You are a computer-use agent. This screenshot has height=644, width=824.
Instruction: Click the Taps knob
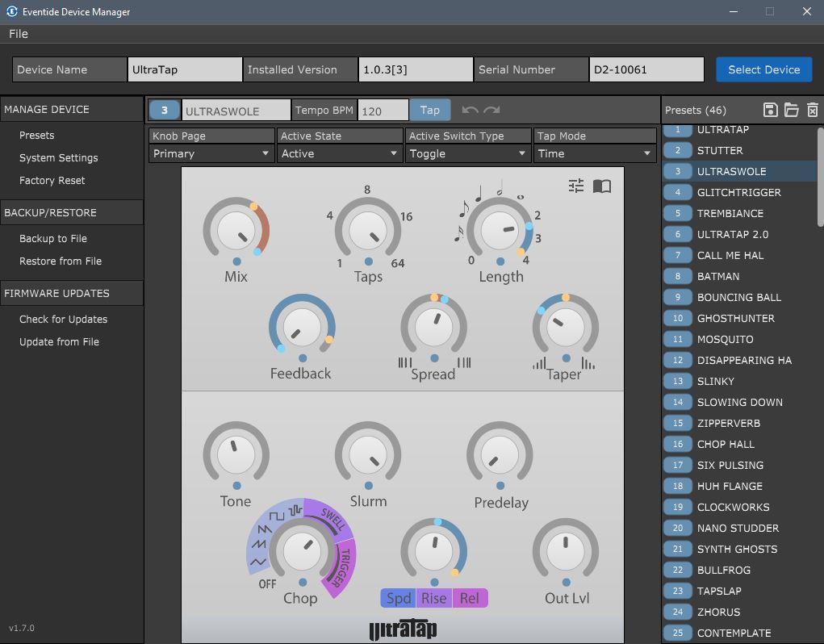(368, 230)
